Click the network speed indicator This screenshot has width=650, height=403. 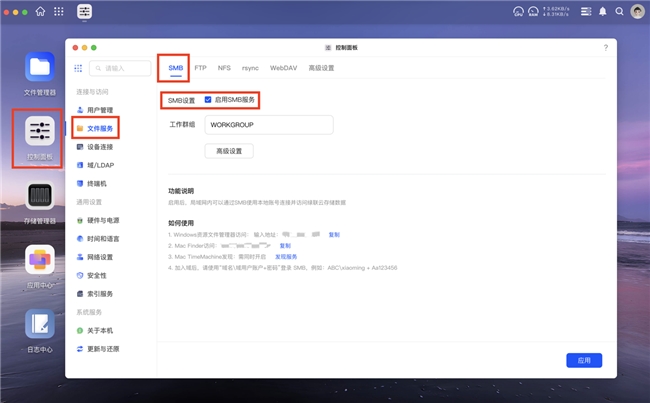(x=556, y=12)
